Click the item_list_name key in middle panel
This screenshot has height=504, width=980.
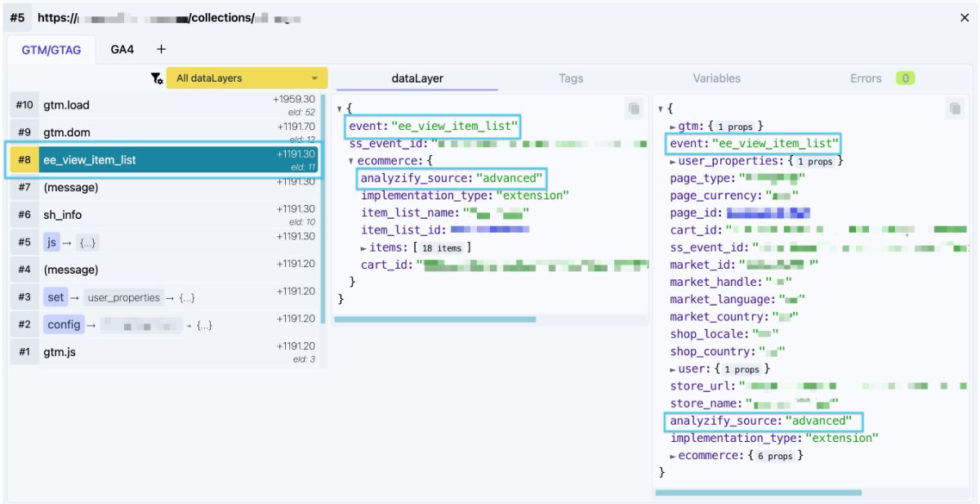pos(410,213)
